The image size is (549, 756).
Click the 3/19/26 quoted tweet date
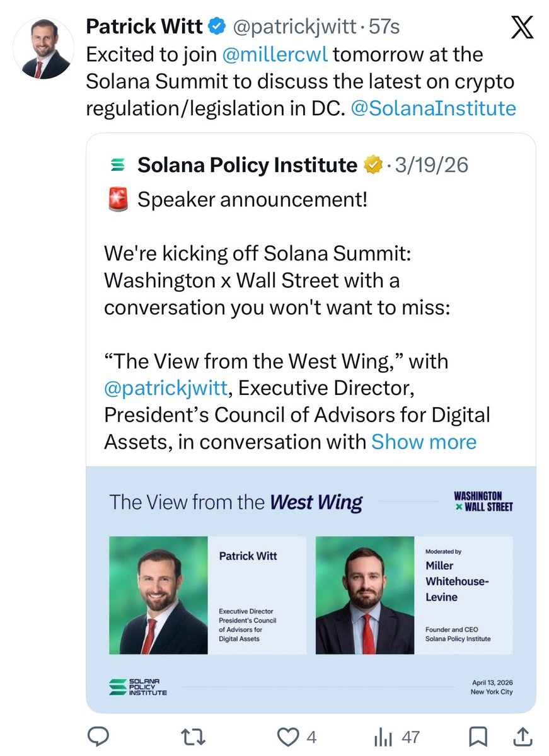click(x=432, y=165)
